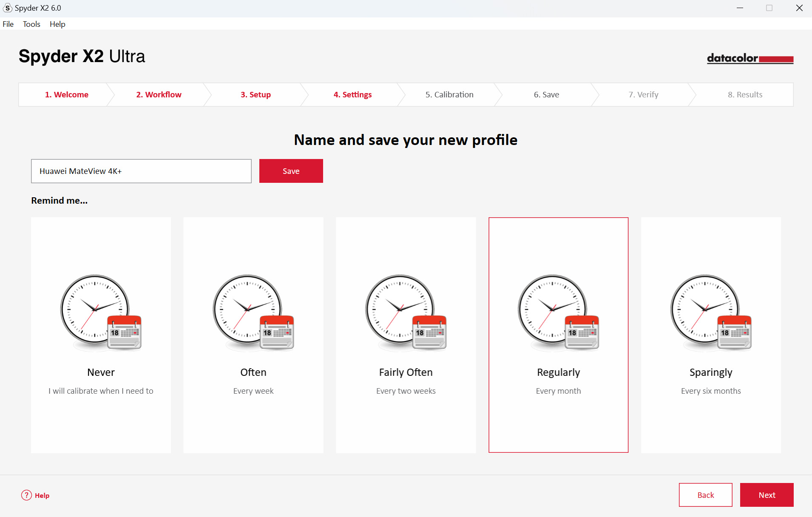Open the Tools menu
Screen dimensions: 812x517
tap(31, 24)
